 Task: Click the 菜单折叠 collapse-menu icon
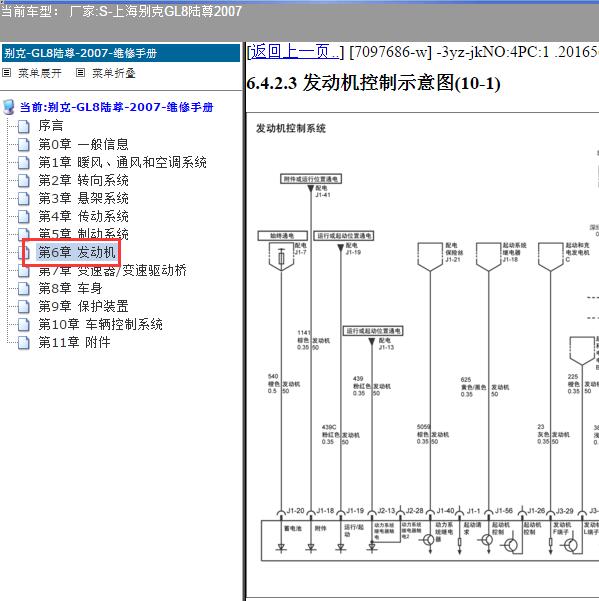80,73
